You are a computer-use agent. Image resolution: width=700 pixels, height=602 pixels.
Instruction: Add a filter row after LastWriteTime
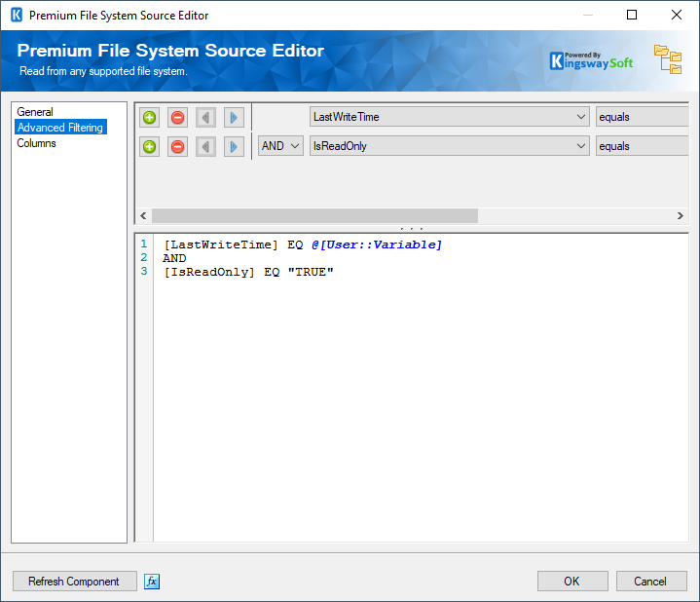point(150,118)
